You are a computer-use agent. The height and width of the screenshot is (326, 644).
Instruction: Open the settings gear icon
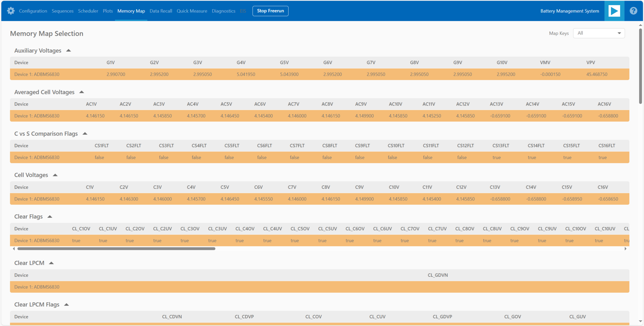(x=11, y=11)
